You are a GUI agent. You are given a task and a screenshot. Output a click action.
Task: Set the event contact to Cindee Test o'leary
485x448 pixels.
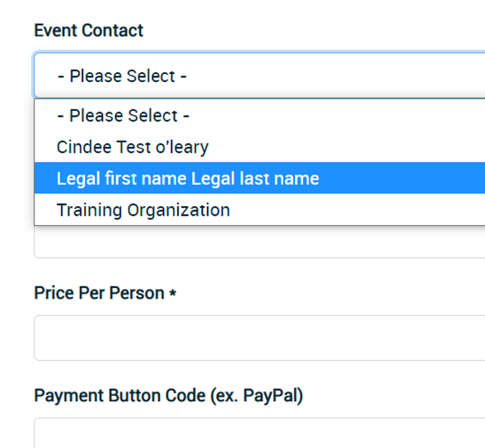pos(133,147)
